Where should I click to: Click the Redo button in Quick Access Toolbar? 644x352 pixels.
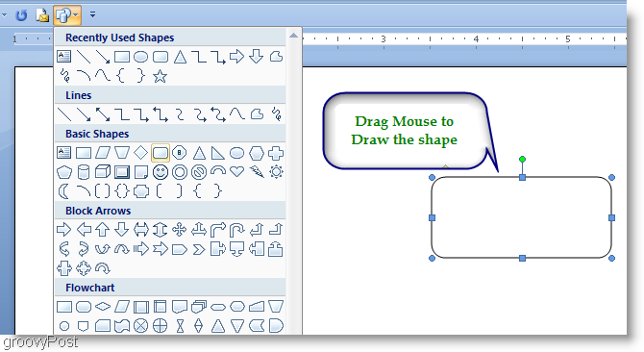pyautogui.click(x=21, y=15)
